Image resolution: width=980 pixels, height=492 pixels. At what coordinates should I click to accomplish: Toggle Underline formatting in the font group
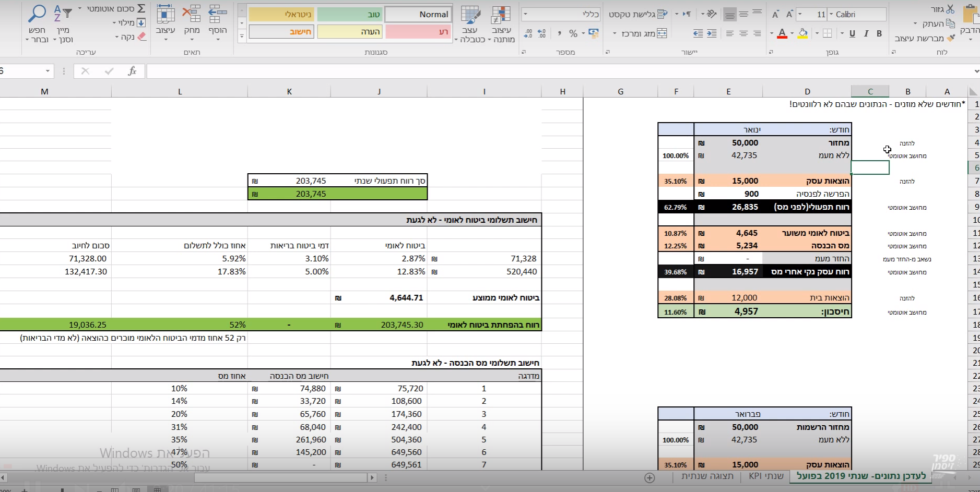[x=852, y=33]
